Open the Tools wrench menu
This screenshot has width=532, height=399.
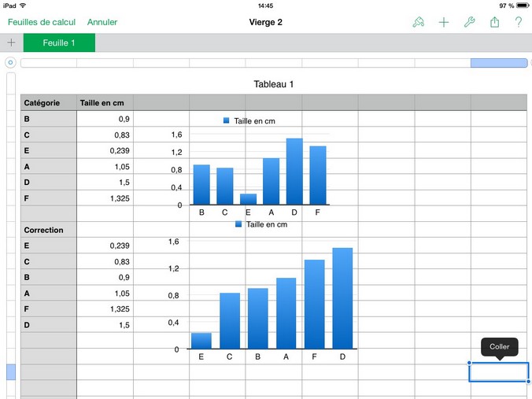tap(469, 22)
